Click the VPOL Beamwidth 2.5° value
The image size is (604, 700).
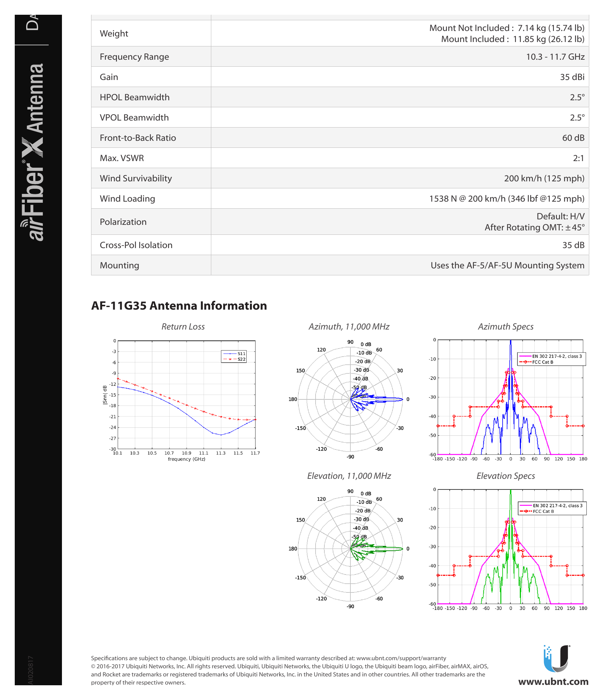(577, 118)
